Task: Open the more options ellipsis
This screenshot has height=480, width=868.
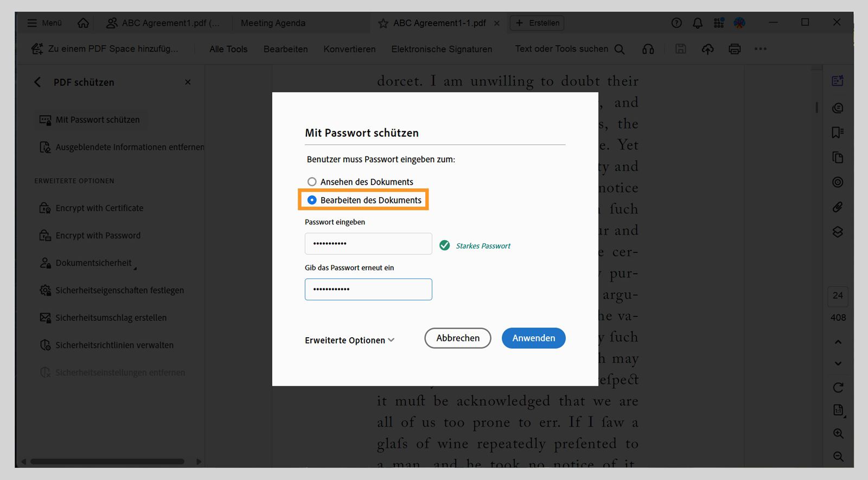Action: coord(761,49)
